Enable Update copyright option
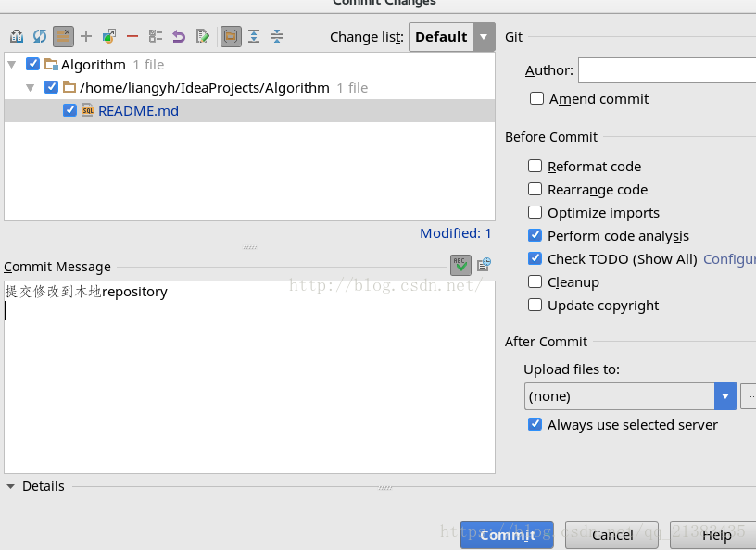 (x=535, y=305)
